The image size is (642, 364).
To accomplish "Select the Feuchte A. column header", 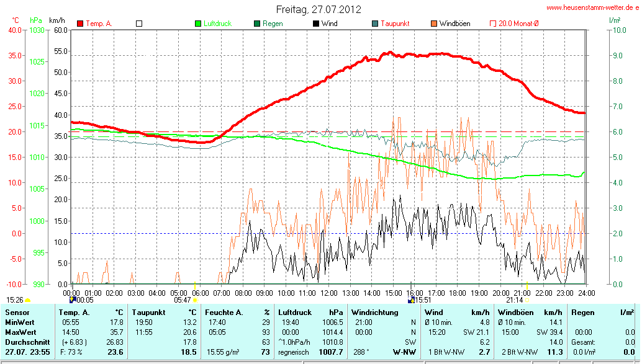I will (x=225, y=312).
